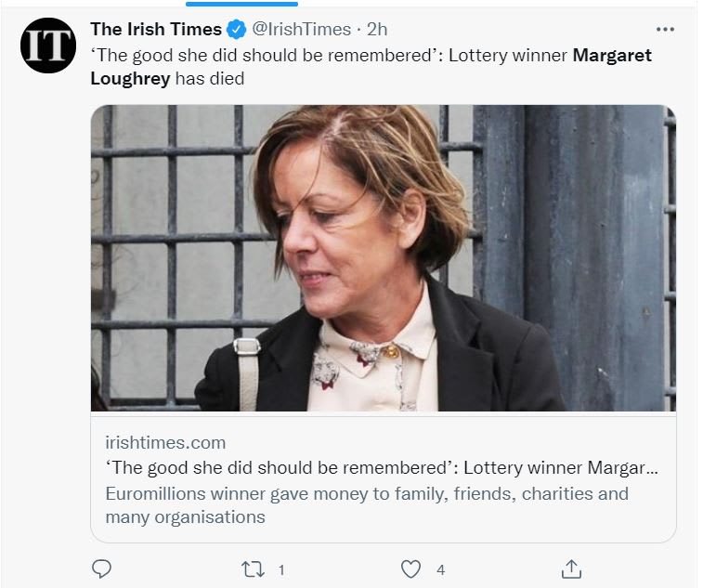Open the article photo of the woman

click(x=383, y=258)
